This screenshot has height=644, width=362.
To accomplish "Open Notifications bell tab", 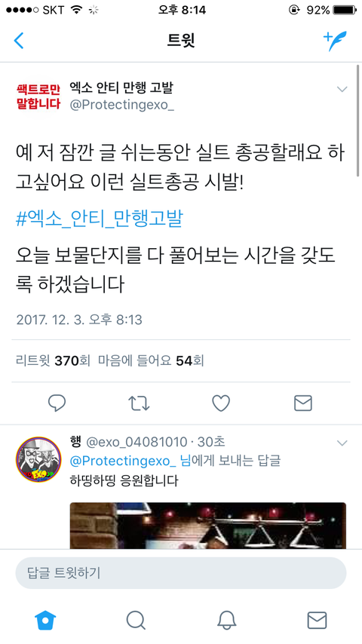I will pyautogui.click(x=227, y=620).
